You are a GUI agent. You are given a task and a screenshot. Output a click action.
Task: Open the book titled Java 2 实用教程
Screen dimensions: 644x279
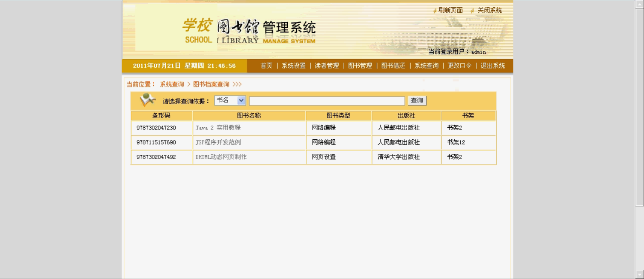point(218,128)
